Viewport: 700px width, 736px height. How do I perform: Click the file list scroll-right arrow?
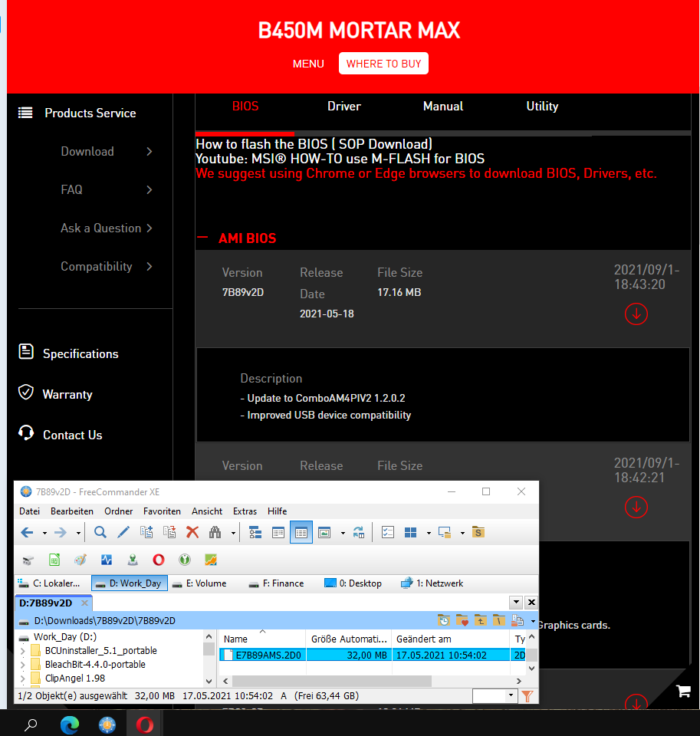519,681
